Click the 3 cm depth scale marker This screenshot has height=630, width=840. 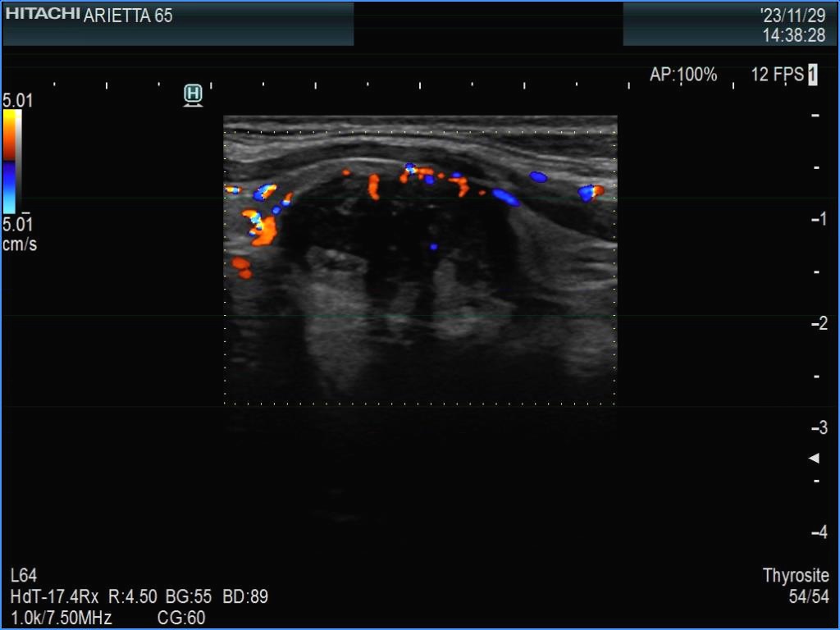[818, 427]
